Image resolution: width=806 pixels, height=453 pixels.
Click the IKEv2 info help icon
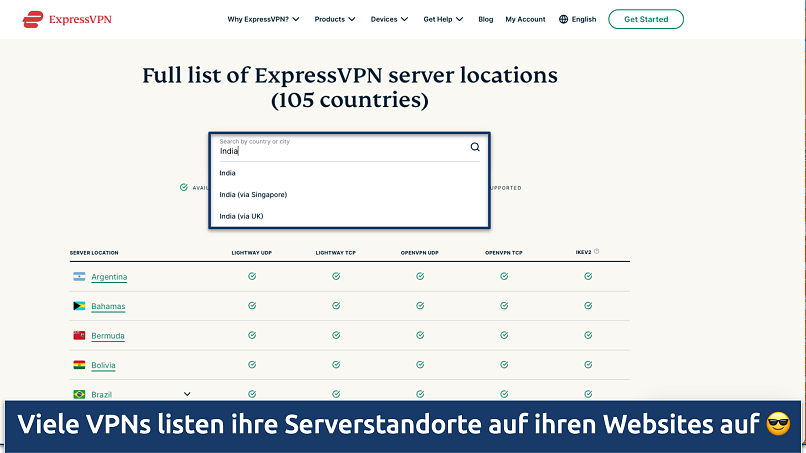tap(596, 251)
